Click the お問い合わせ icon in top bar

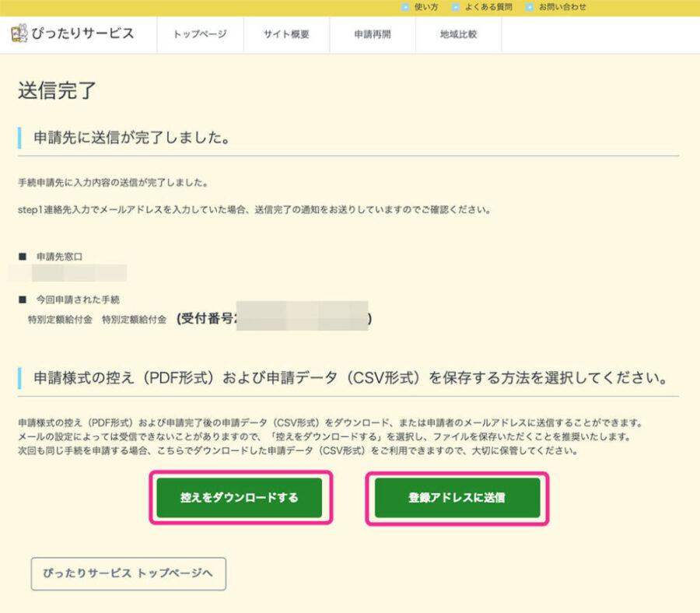pyautogui.click(x=530, y=7)
